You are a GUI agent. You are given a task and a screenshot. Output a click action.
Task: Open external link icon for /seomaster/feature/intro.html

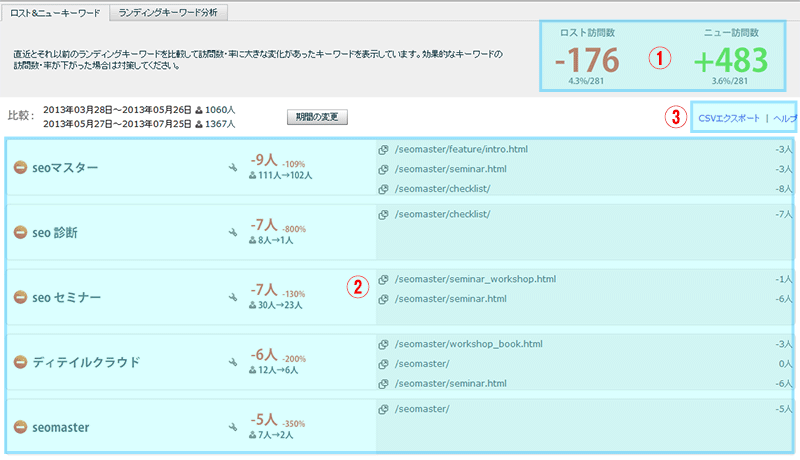coord(384,149)
